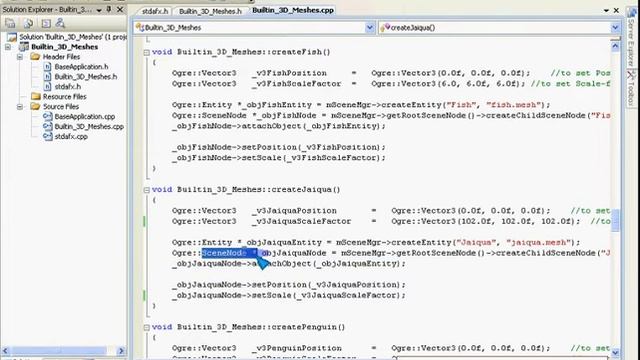The image size is (640, 360).
Task: Open the Solution Explorer window position dropdown
Action: 99,10
